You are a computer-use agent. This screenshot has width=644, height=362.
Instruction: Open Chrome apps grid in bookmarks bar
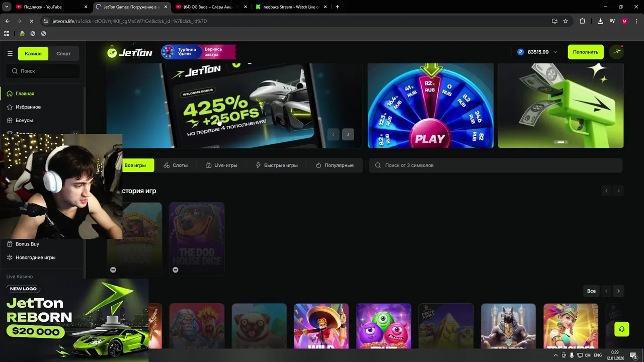[x=7, y=34]
